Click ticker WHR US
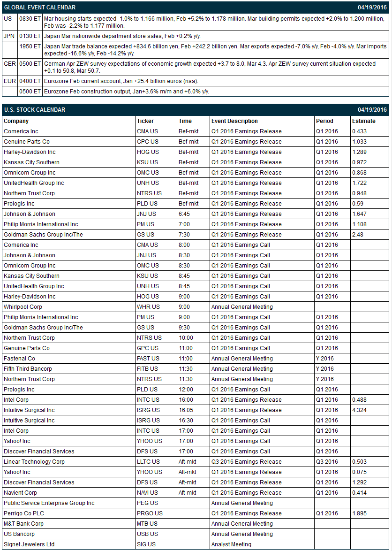 coord(148,306)
